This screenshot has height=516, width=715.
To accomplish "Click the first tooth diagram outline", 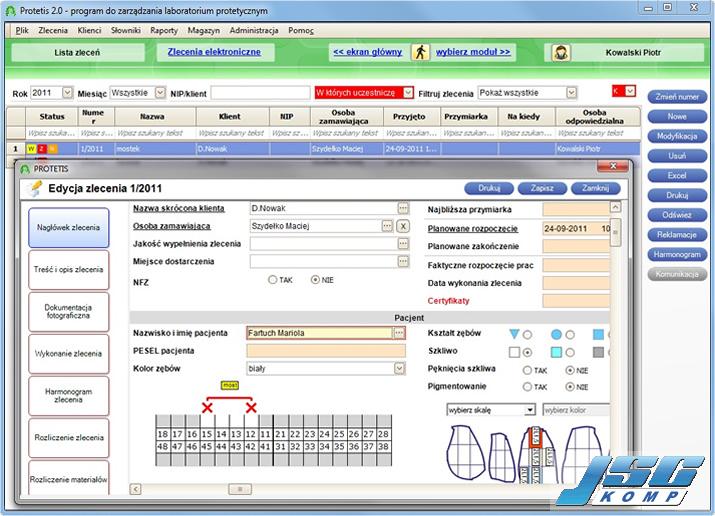I will coord(465,452).
